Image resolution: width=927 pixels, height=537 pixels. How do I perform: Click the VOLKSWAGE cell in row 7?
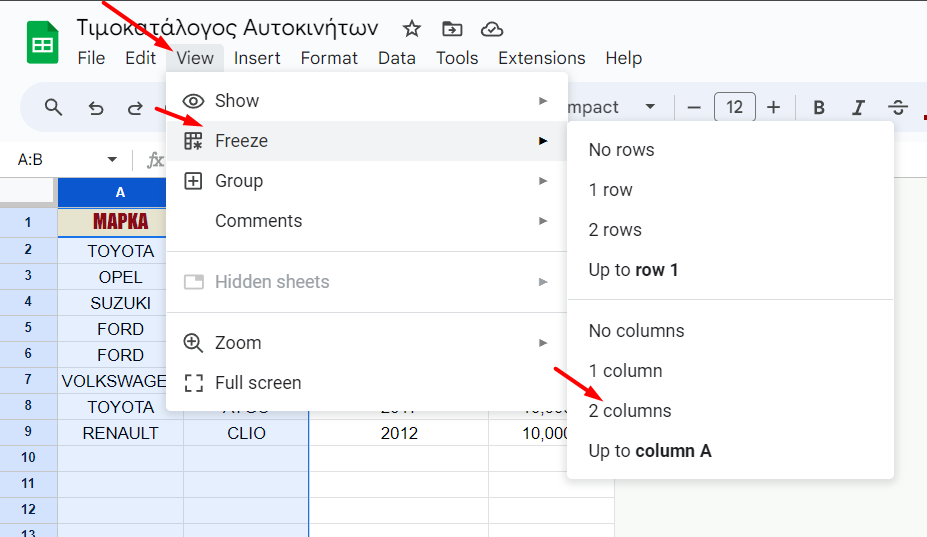click(114, 381)
